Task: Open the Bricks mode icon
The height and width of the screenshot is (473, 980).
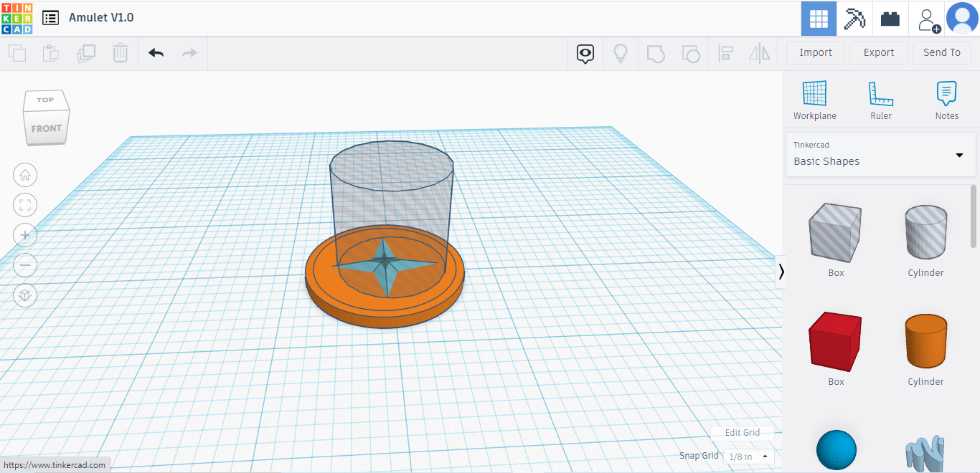Action: tap(890, 19)
